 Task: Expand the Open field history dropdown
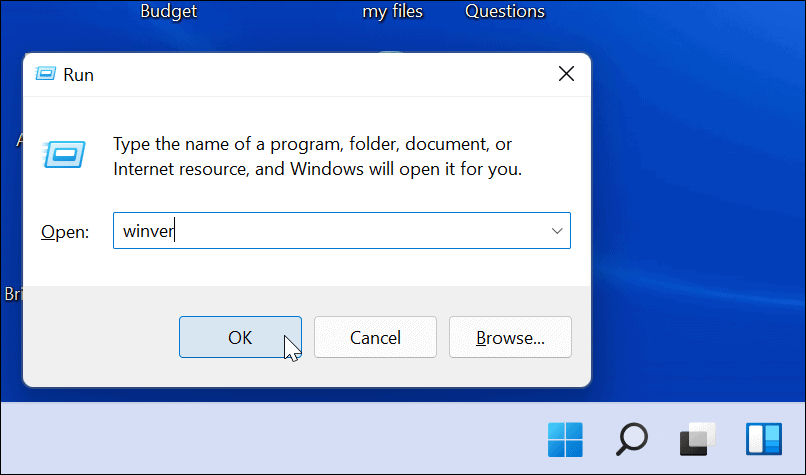point(557,231)
